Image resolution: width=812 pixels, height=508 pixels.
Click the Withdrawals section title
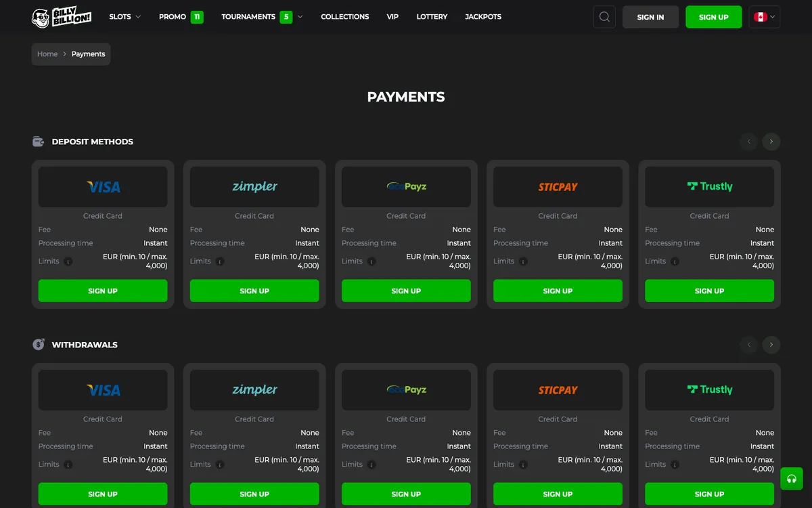coord(85,345)
